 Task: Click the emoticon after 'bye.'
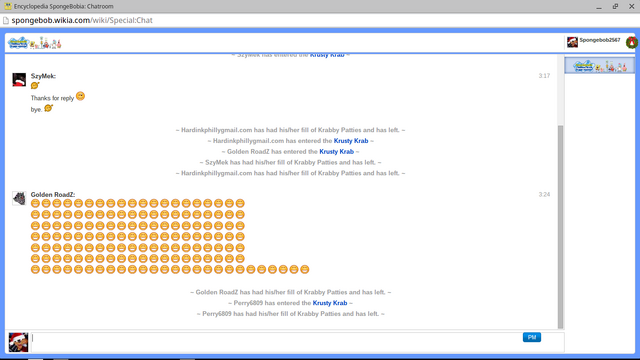coord(49,108)
